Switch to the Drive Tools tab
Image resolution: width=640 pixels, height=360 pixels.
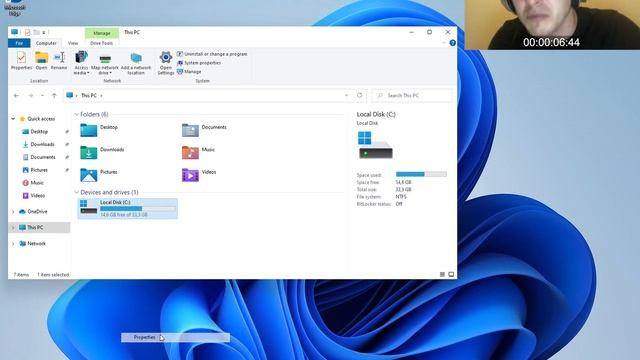[101, 43]
